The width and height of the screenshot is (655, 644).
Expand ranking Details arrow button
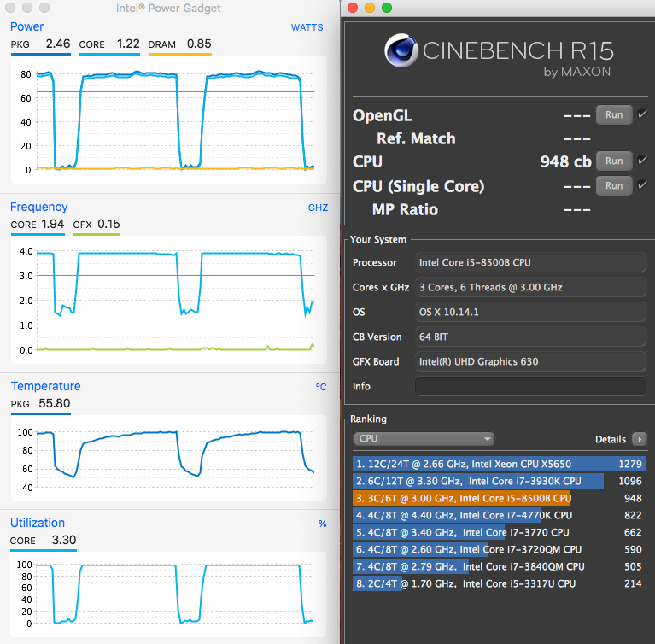pos(639,439)
